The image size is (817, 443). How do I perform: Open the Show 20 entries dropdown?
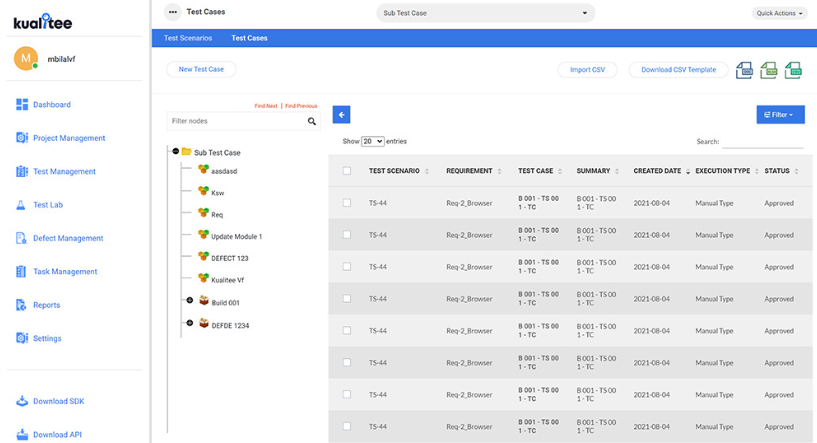coord(373,141)
